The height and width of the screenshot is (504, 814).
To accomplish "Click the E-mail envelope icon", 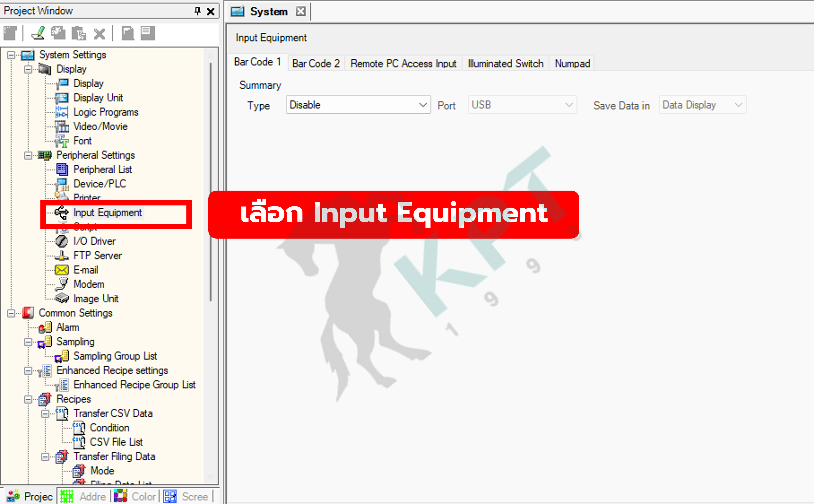I will click(x=62, y=270).
